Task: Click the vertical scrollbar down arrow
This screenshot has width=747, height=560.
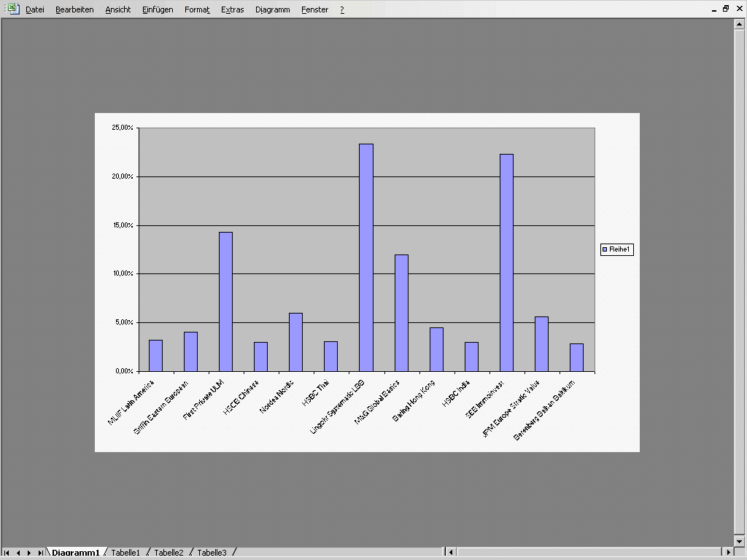Action: click(x=739, y=542)
